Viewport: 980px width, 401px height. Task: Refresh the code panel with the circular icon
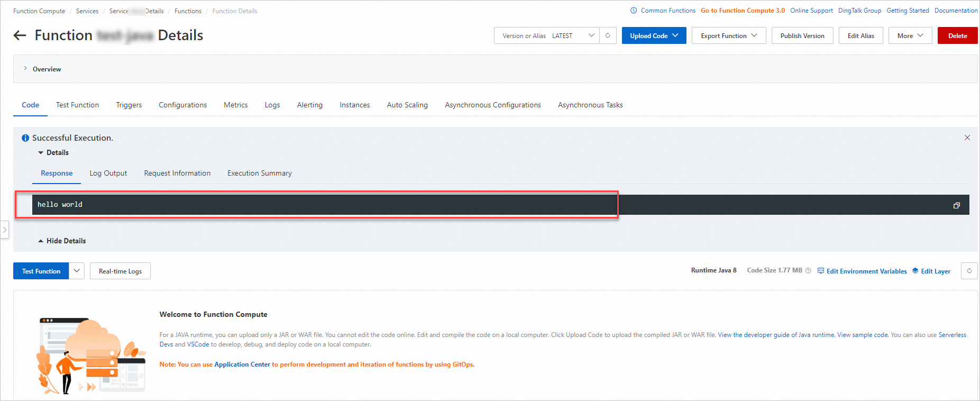[969, 271]
